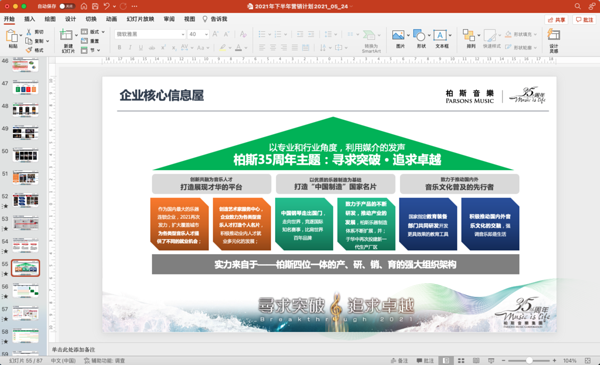The width and height of the screenshot is (600, 365).
Task: Open the Insert ribbon tab
Action: click(29, 19)
